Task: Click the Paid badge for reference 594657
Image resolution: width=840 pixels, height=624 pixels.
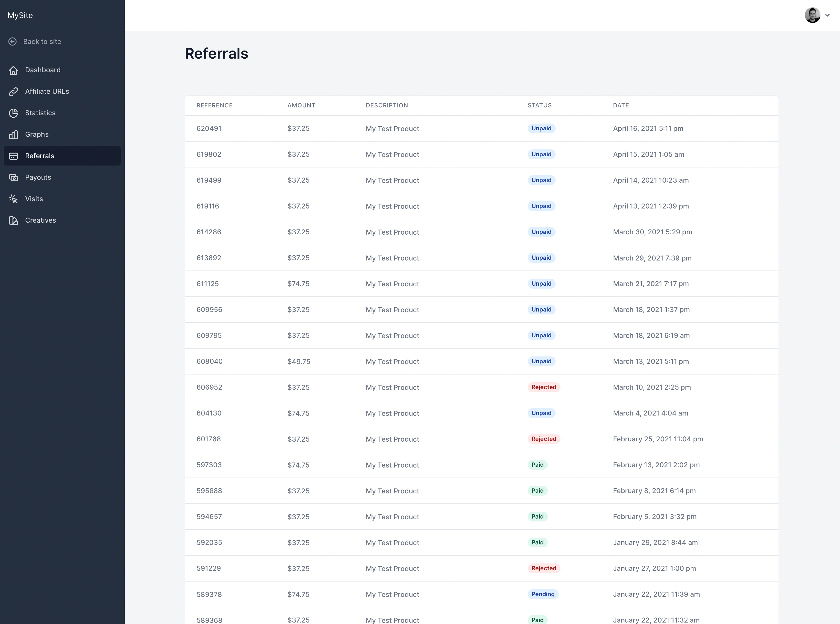Action: pos(538,517)
